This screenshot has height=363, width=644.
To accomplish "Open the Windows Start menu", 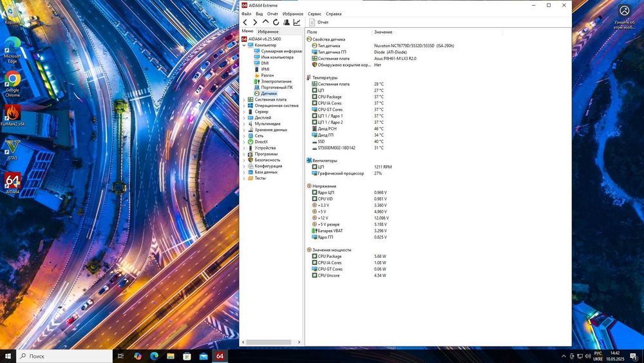I will click(8, 356).
